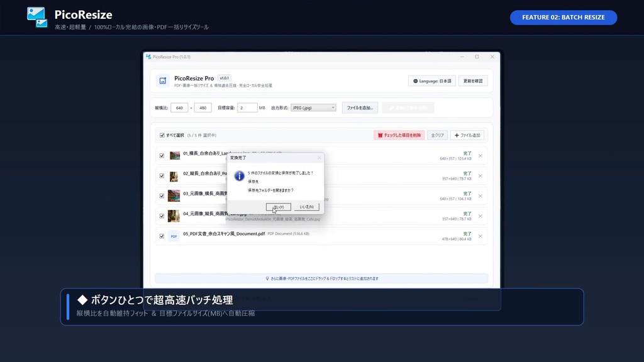This screenshot has width=644, height=362.
Task: Click いいえ(N) in the dialog
Action: (306, 207)
